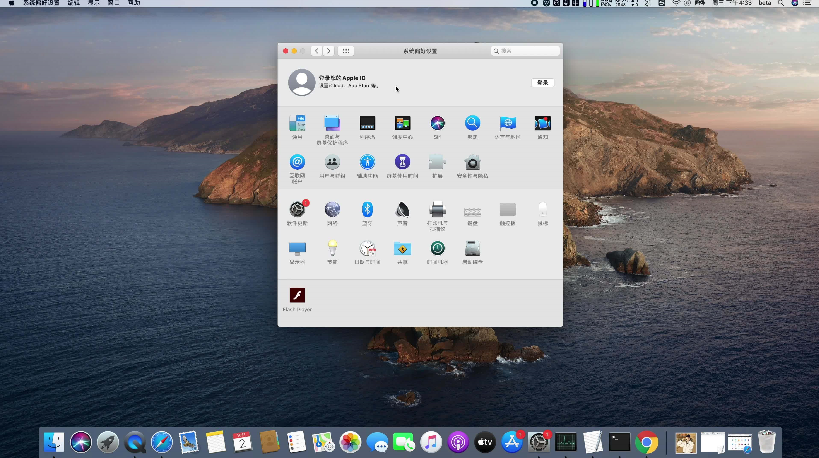The image size is (819, 458).
Task: Open Security & Privacy house icon
Action: [x=472, y=162]
